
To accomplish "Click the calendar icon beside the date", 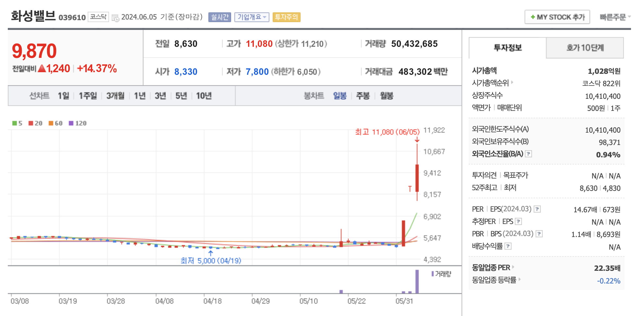I will click(x=115, y=18).
